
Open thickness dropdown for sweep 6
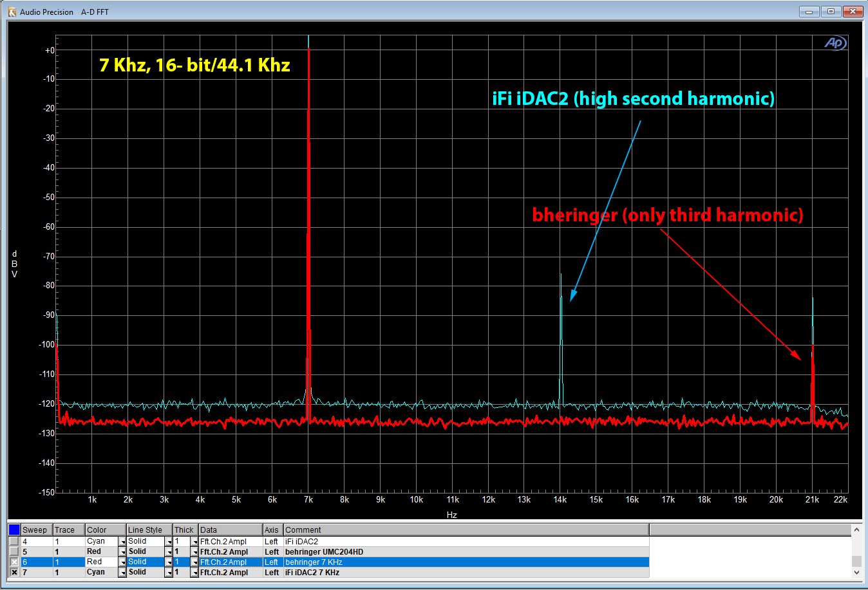coord(194,562)
